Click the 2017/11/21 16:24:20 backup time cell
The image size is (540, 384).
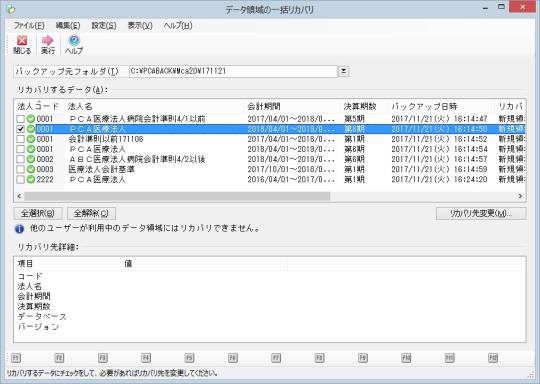point(439,179)
